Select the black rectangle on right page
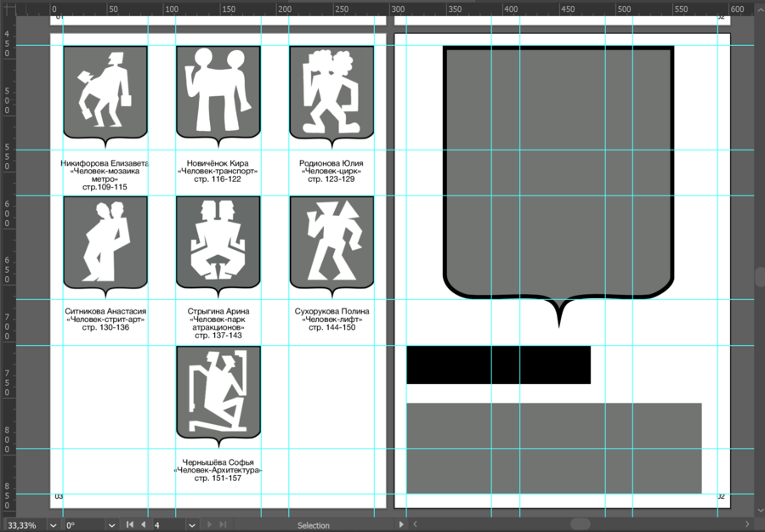Viewport: 765px width, 532px height. pyautogui.click(x=498, y=365)
